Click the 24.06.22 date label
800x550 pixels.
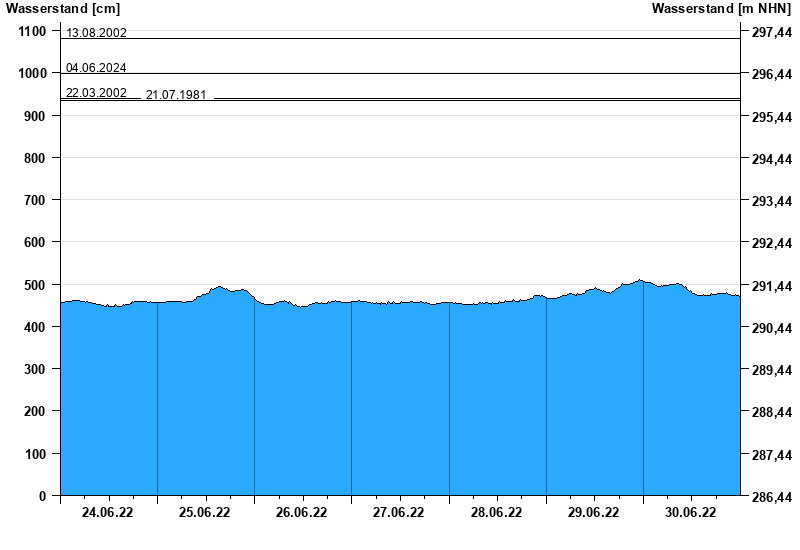(x=107, y=513)
